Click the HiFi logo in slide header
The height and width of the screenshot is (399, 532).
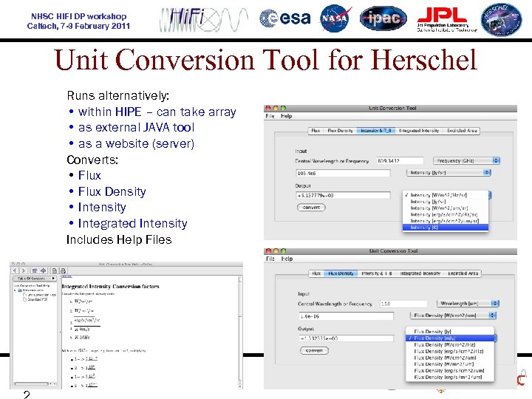point(204,19)
